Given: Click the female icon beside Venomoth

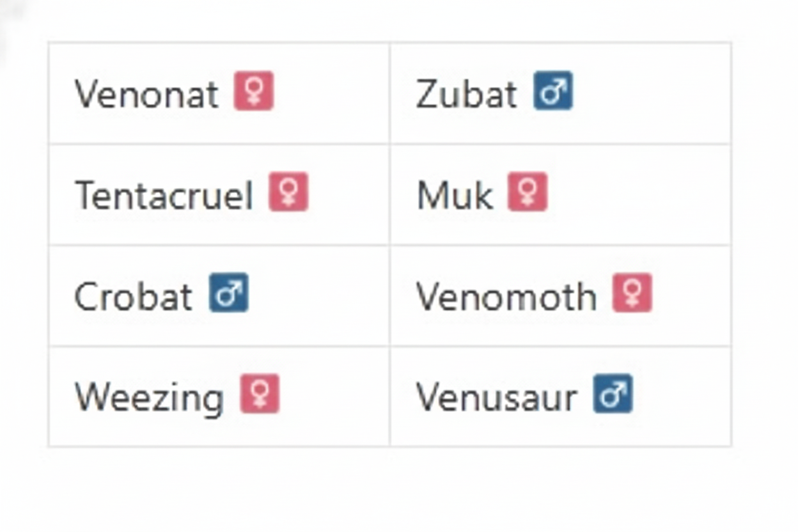Looking at the screenshot, I should click(632, 293).
